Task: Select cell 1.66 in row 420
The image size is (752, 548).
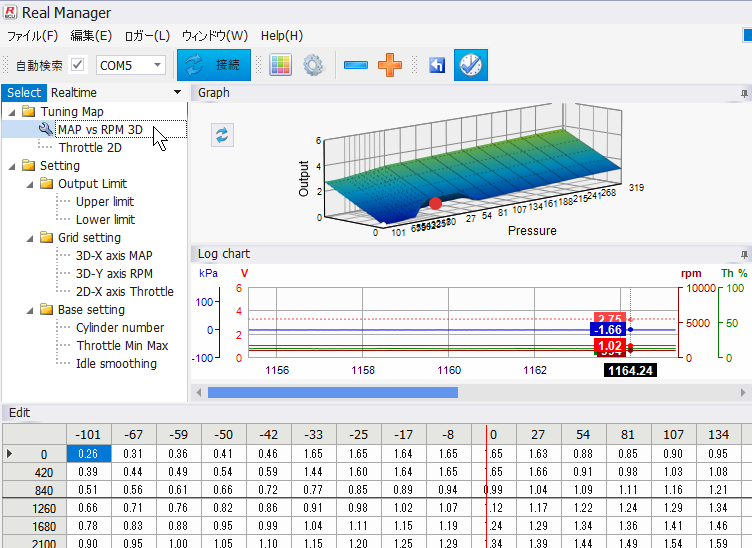Action: coord(538,472)
